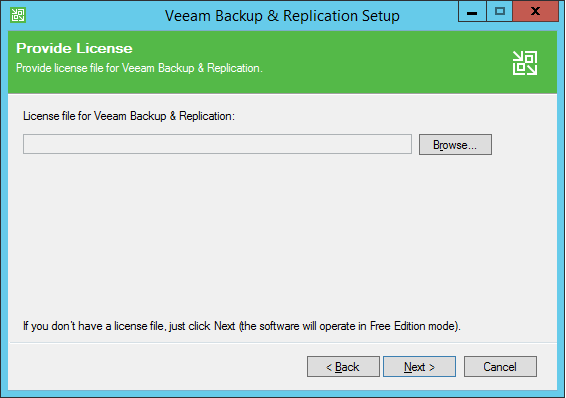
Task: Continue setup with the Next button
Action: [x=419, y=367]
